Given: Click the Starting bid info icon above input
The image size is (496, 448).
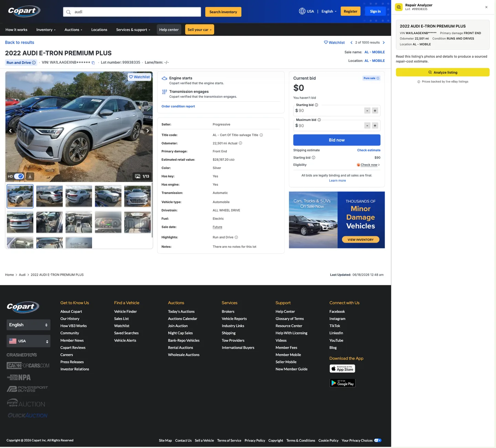Looking at the screenshot, I should click(317, 105).
